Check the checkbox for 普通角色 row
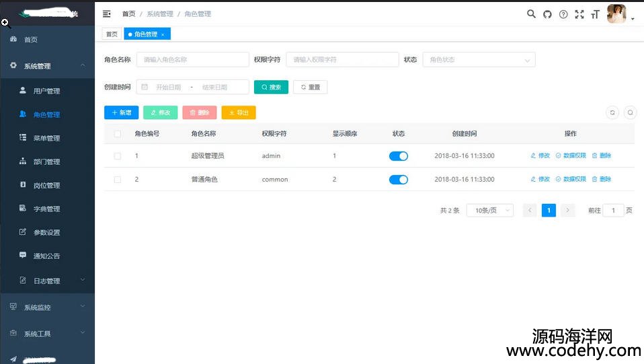This screenshot has height=364, width=644. pos(118,180)
